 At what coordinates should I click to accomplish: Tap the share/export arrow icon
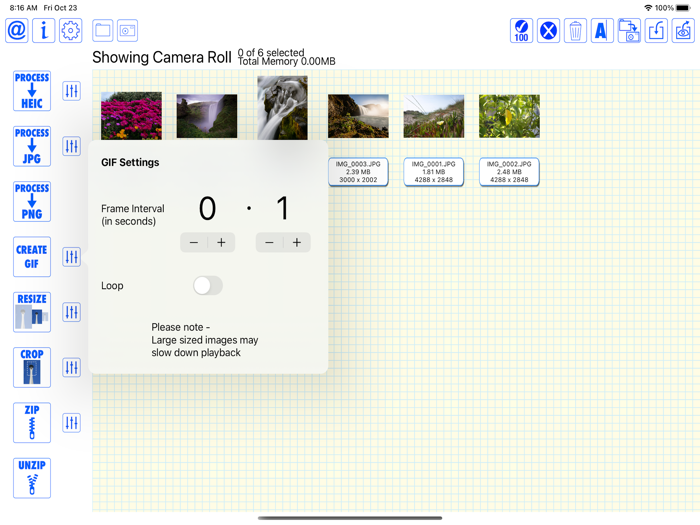pyautogui.click(x=656, y=31)
